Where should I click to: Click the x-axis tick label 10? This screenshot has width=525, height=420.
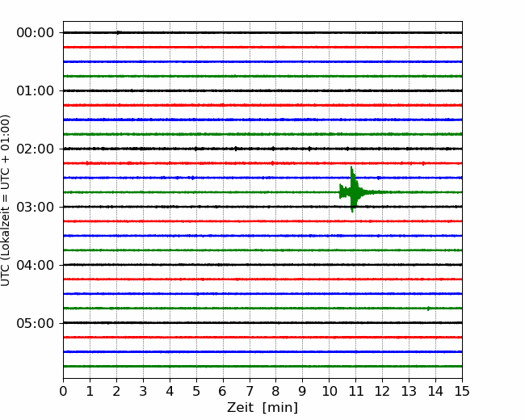tap(329, 391)
